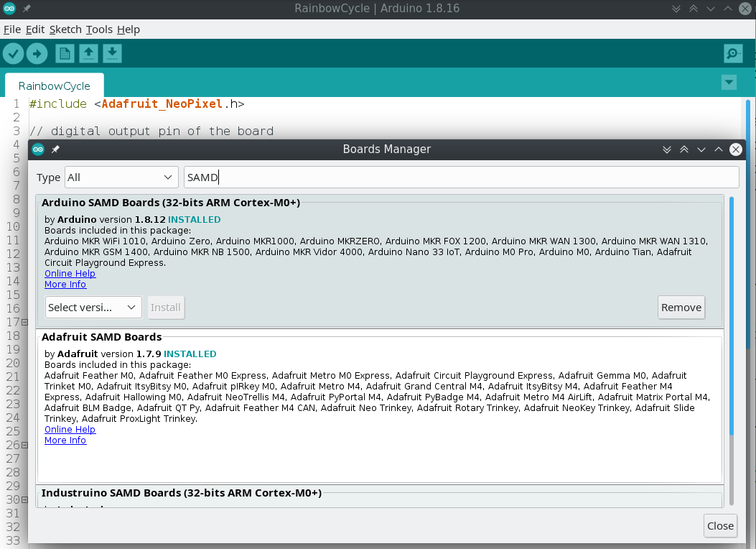Open the sketch tab menu arrow
Image resolution: width=756 pixels, height=549 pixels.
[x=729, y=82]
